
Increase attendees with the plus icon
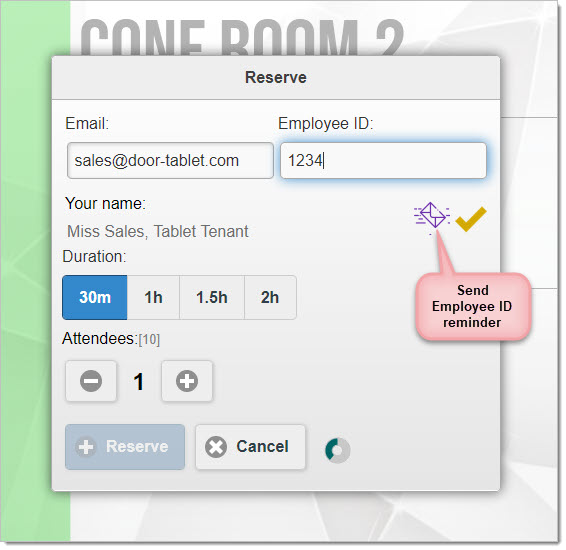tap(187, 381)
